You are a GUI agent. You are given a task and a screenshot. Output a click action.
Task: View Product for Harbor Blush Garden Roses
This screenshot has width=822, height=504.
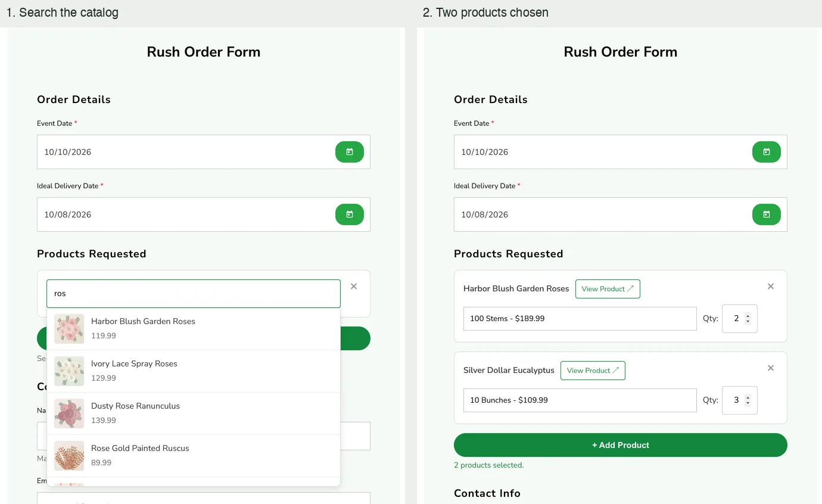pos(608,289)
